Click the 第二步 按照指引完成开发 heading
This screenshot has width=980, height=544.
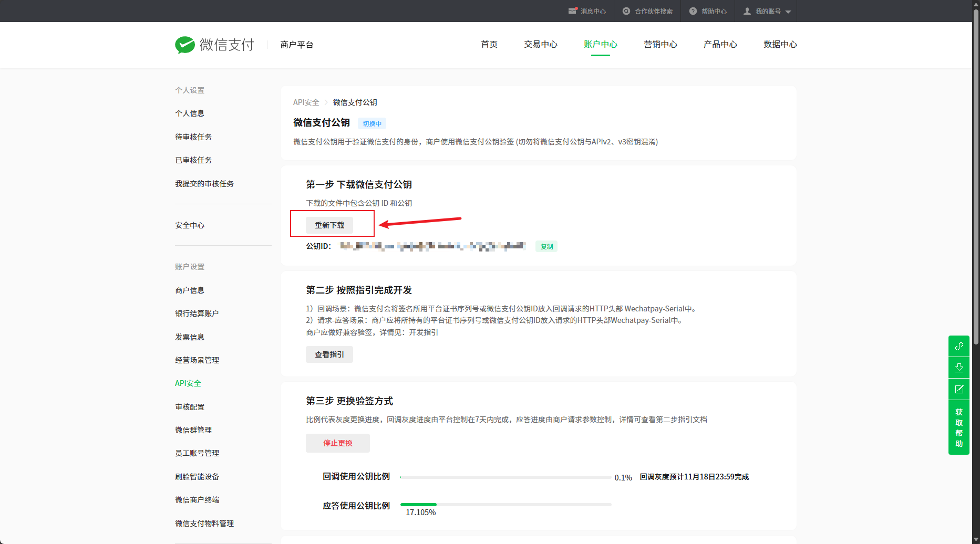[x=359, y=290]
